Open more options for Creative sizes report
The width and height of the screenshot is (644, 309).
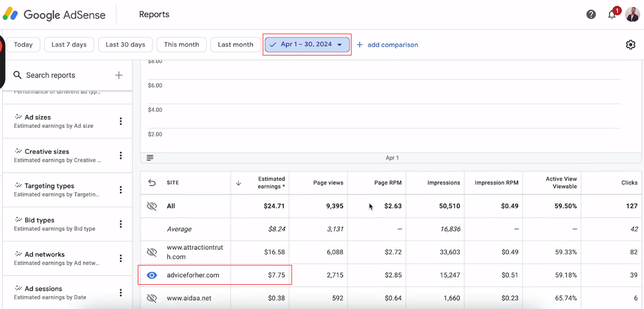[x=120, y=155]
